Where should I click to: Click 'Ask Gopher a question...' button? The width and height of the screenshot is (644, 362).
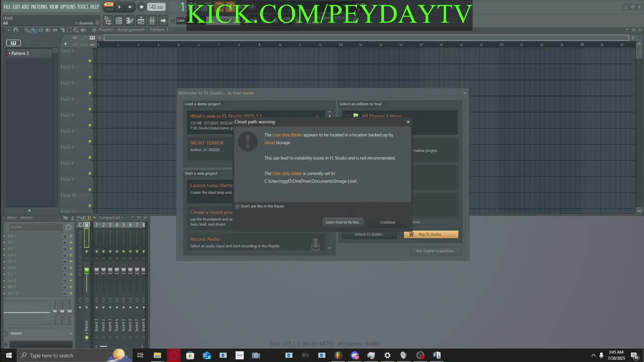(436, 250)
